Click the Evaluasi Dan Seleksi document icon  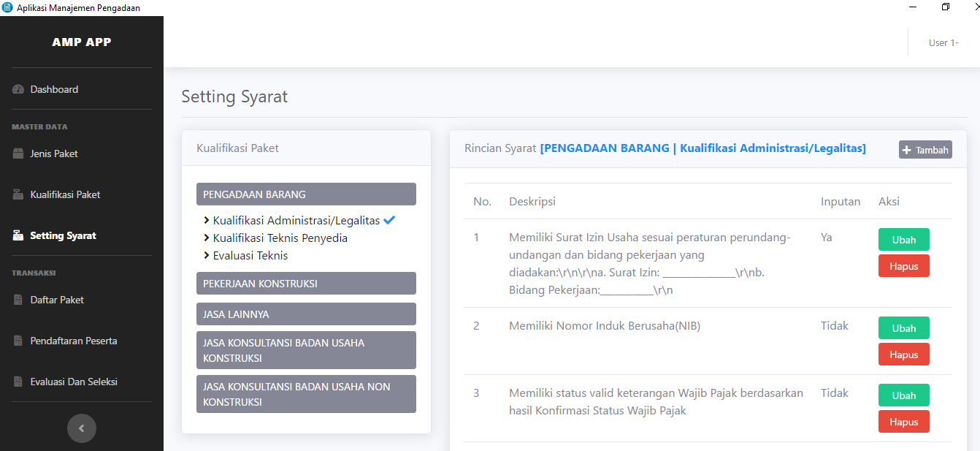click(x=18, y=382)
